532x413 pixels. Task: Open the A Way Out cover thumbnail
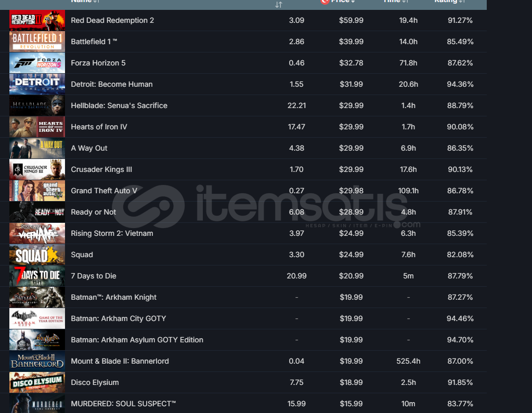click(x=37, y=149)
